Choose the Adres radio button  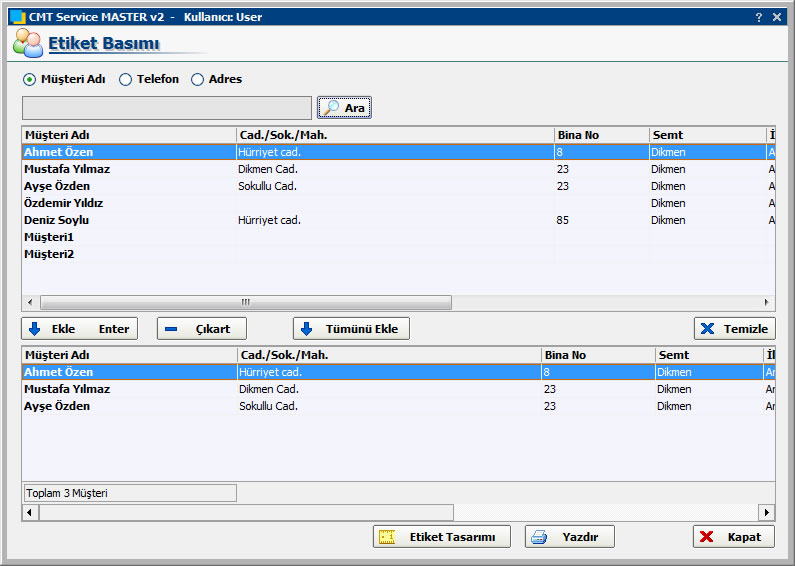[x=198, y=80]
